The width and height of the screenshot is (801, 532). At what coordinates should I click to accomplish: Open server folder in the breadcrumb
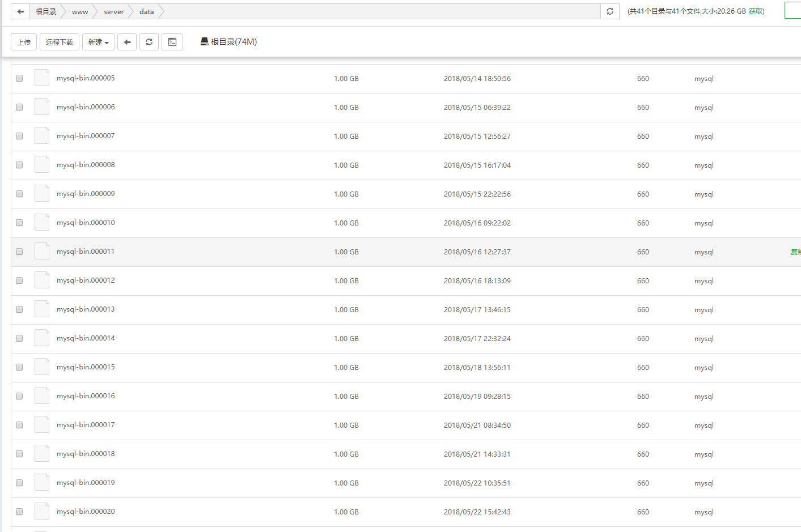114,11
